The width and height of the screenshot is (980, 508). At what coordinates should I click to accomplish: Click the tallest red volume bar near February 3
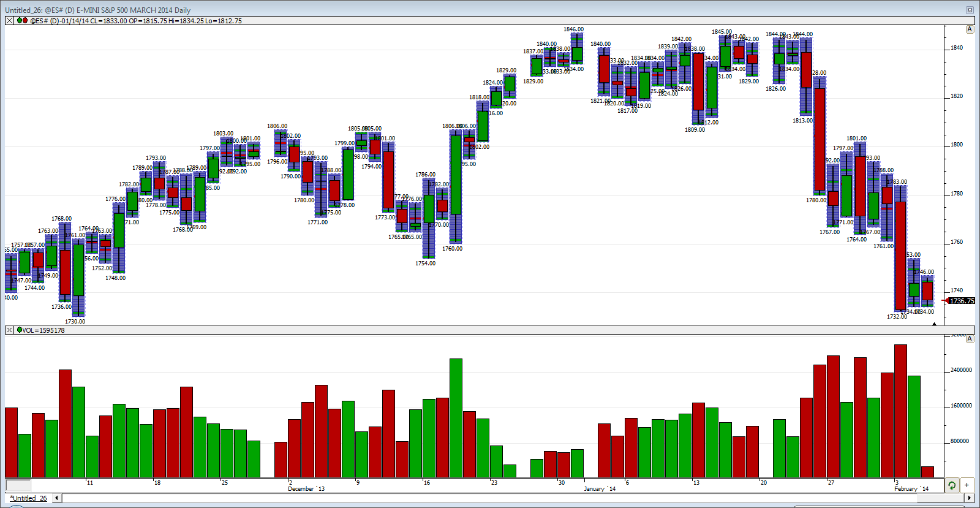click(x=900, y=411)
